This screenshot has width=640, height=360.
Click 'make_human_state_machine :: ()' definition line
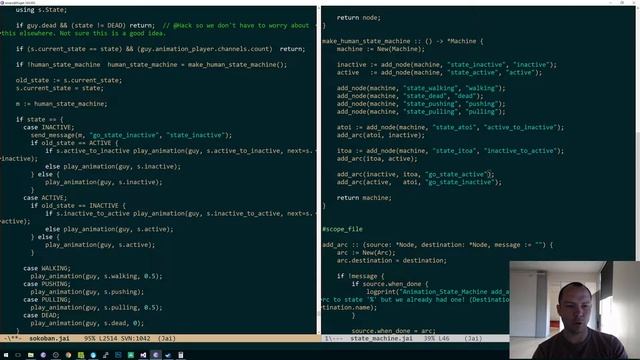pyautogui.click(x=402, y=41)
